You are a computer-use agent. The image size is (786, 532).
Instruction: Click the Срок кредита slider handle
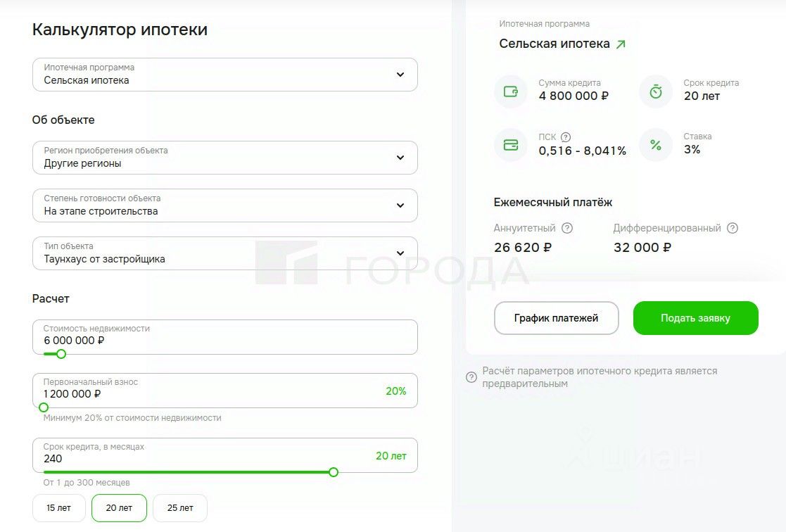334,472
